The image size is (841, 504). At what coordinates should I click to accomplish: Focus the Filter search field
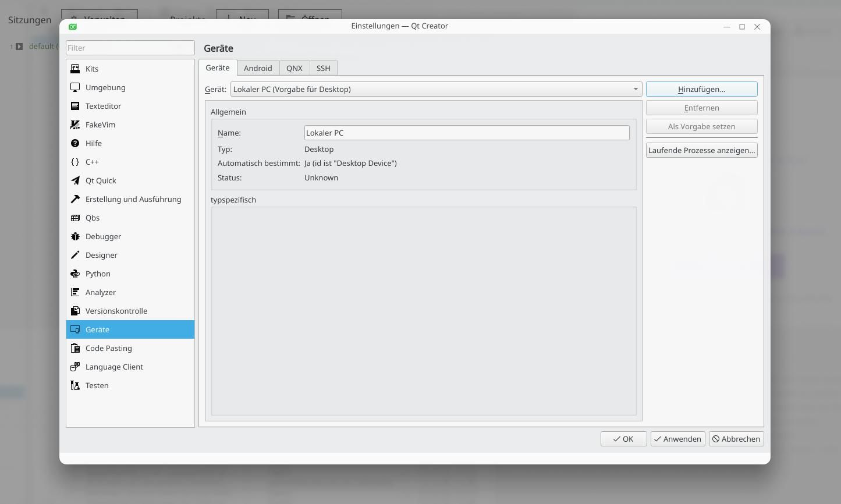130,48
